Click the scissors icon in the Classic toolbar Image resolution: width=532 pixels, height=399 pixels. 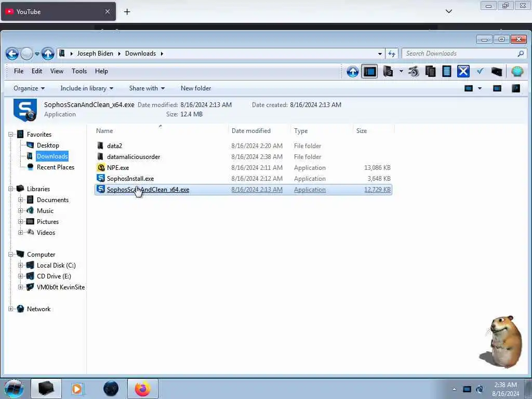414,72
